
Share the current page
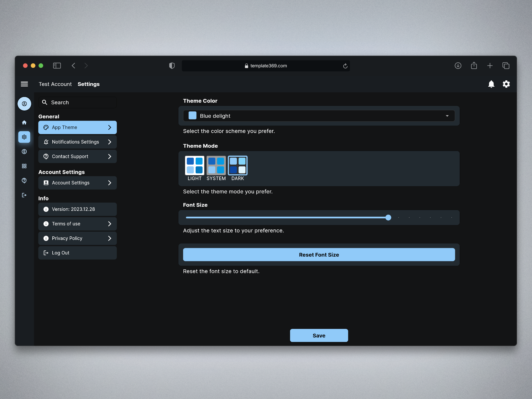(474, 65)
